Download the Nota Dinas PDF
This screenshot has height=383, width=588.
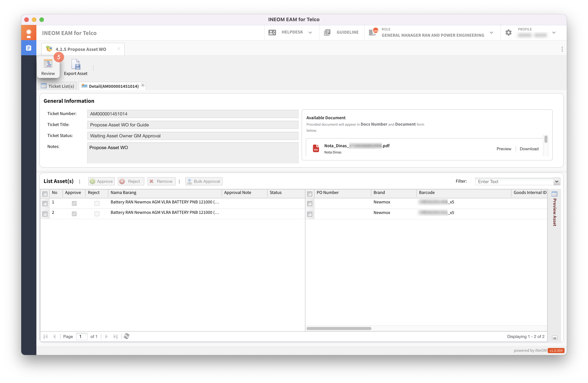pyautogui.click(x=529, y=149)
